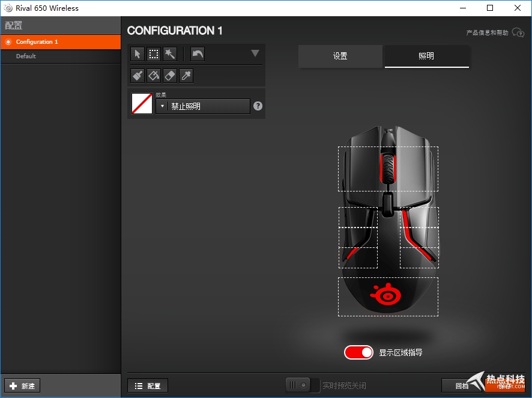Expand the toolbar's gray triangle menu
The height and width of the screenshot is (398, 532).
tap(255, 53)
